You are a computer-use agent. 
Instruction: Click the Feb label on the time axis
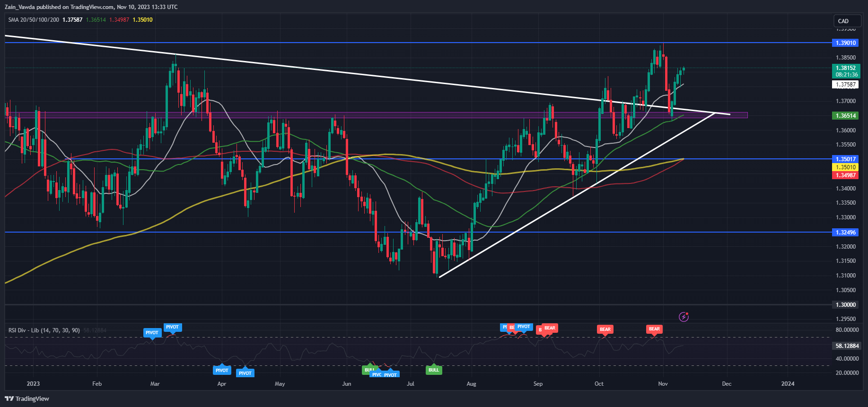[97, 384]
